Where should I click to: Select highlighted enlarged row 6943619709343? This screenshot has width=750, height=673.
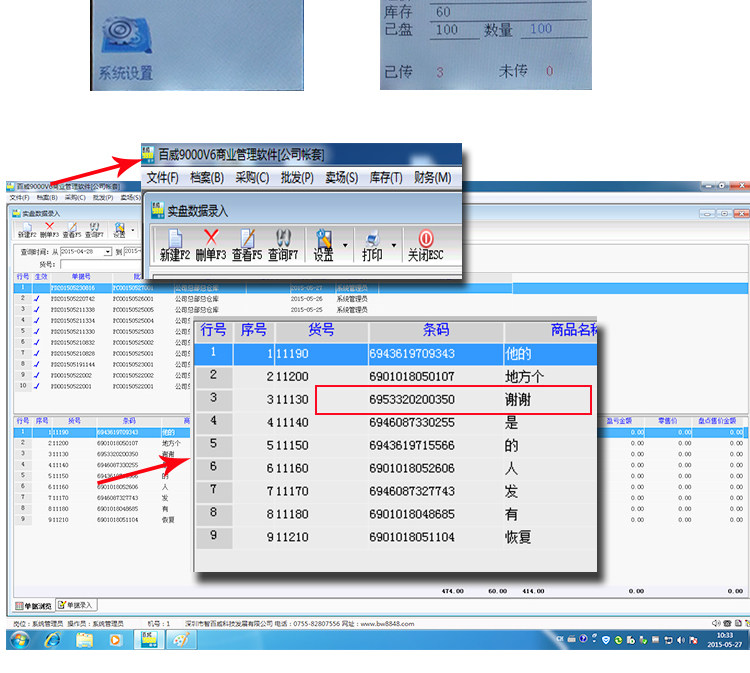tap(396, 354)
